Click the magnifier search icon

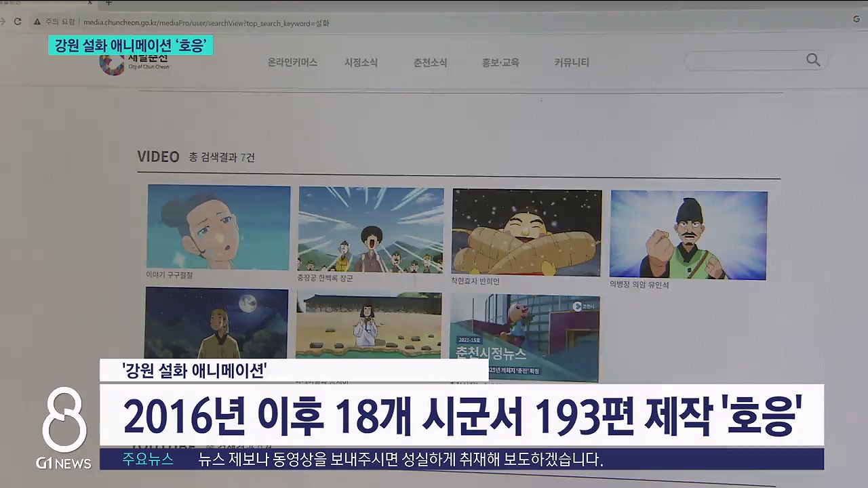[813, 60]
